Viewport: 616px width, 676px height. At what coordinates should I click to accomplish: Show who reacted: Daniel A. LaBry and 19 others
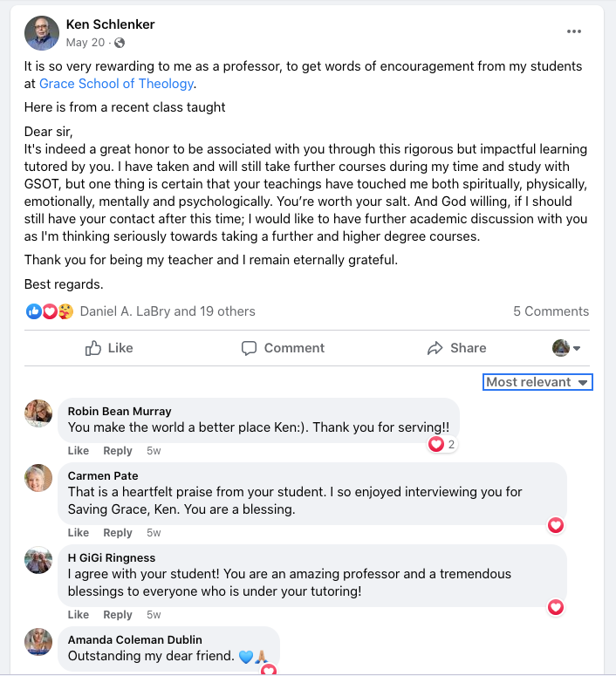[x=168, y=311]
